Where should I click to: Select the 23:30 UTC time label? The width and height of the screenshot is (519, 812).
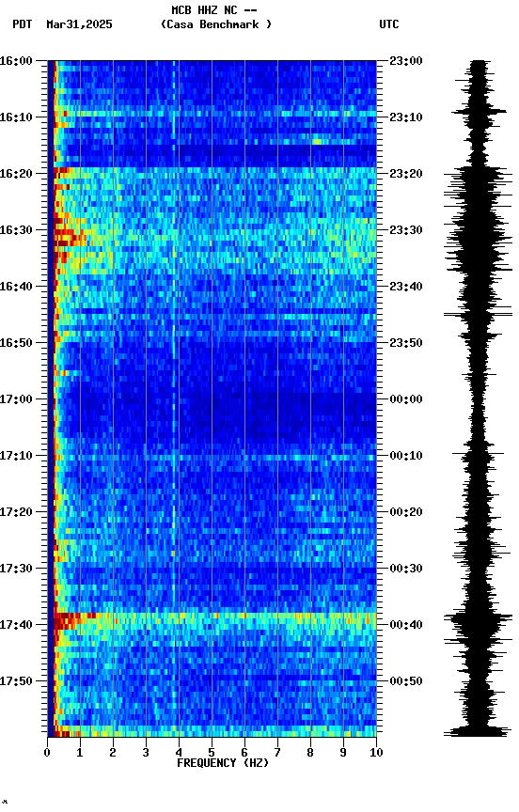tap(406, 230)
